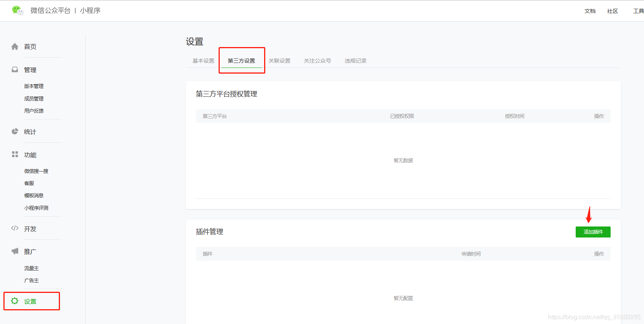Click the 微信公众平台 header title
The image size is (644, 324).
tap(50, 11)
